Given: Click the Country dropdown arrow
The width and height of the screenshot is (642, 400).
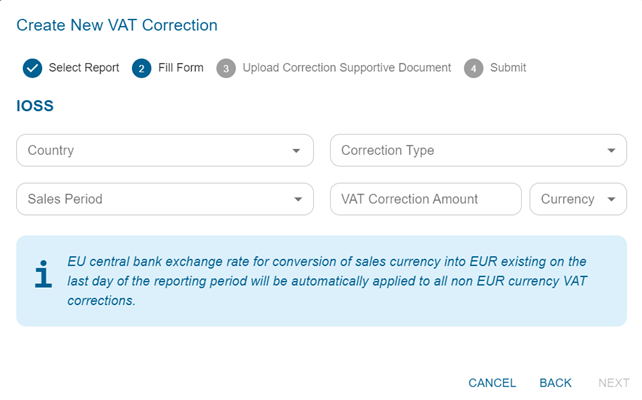Looking at the screenshot, I should click(296, 151).
